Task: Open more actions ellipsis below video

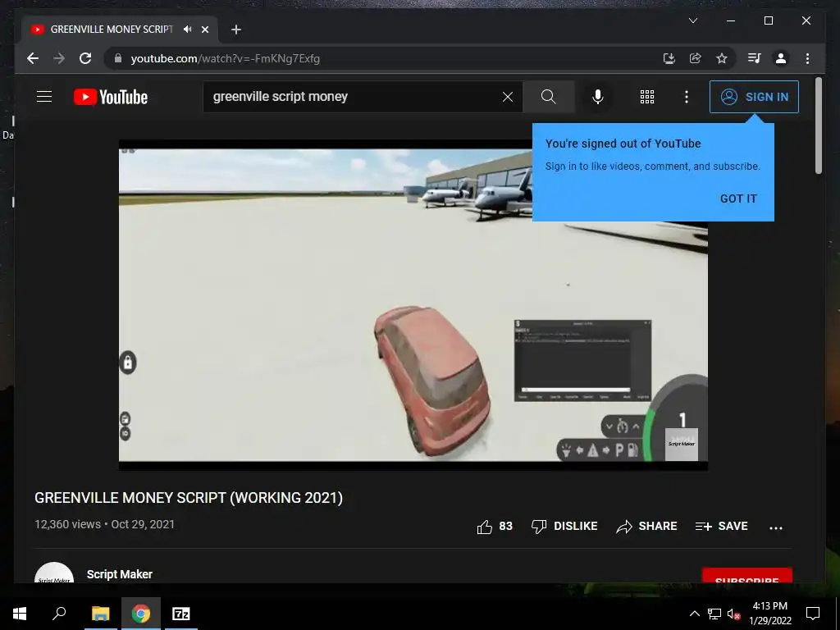Action: point(776,527)
